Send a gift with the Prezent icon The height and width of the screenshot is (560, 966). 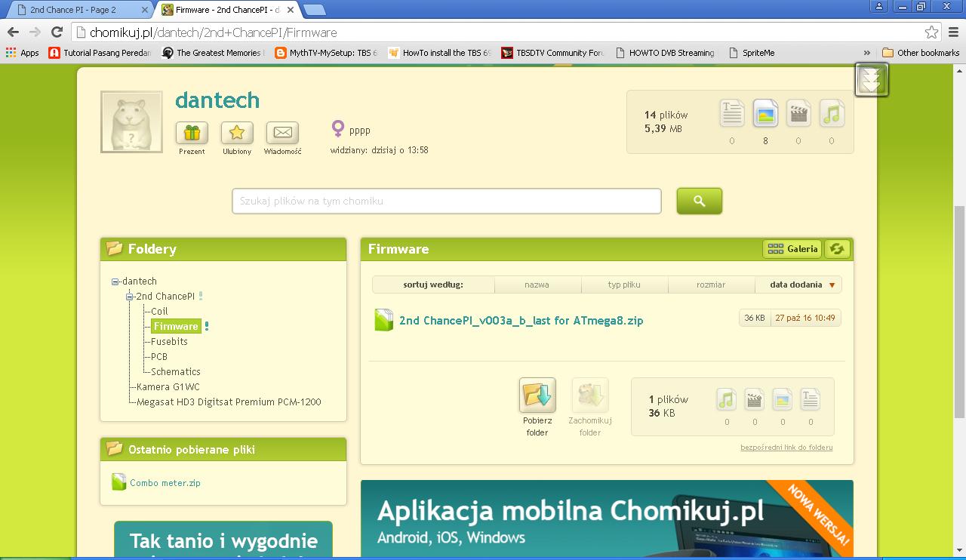[192, 133]
